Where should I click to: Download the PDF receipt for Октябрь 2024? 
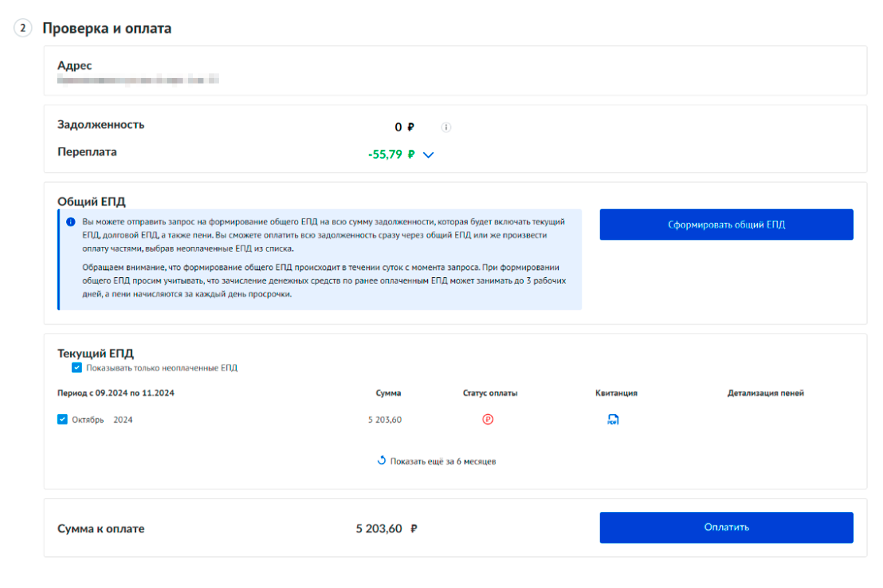613,419
